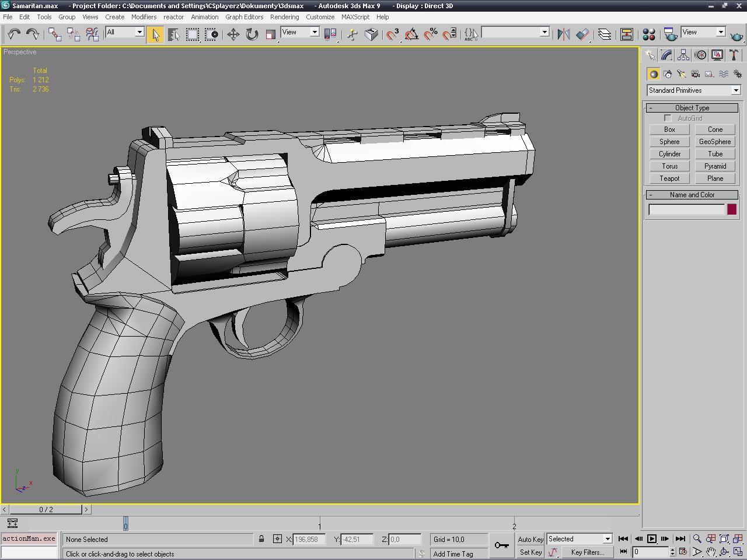Open Curve Editor toolbar icon

(x=627, y=34)
